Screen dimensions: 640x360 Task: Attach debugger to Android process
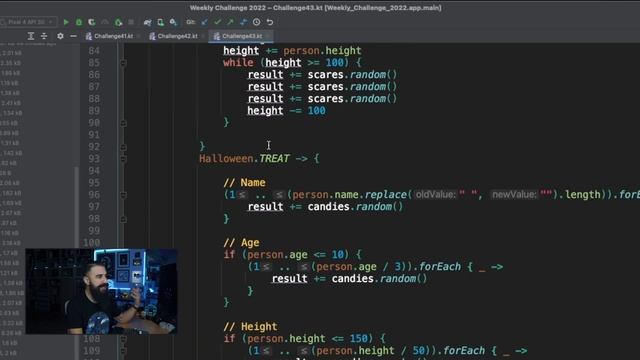[x=118, y=22]
